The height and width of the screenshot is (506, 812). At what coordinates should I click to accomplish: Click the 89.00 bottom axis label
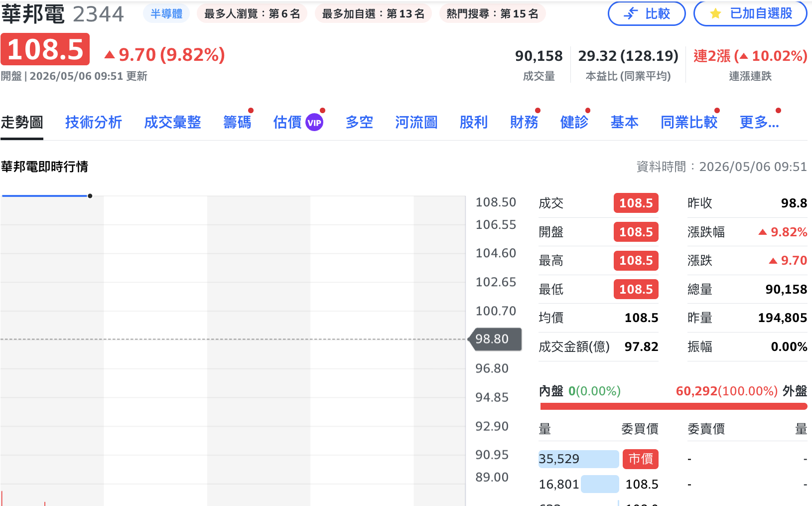[492, 477]
